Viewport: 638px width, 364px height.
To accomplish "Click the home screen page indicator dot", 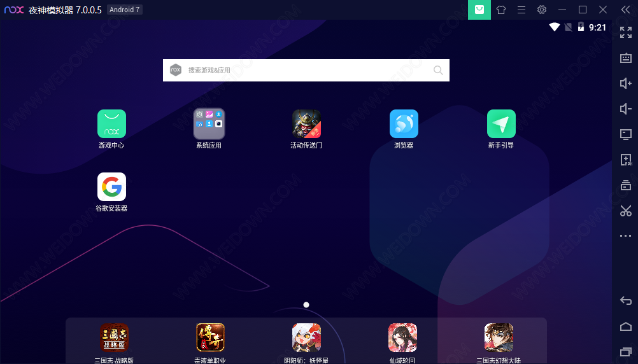I will point(306,305).
